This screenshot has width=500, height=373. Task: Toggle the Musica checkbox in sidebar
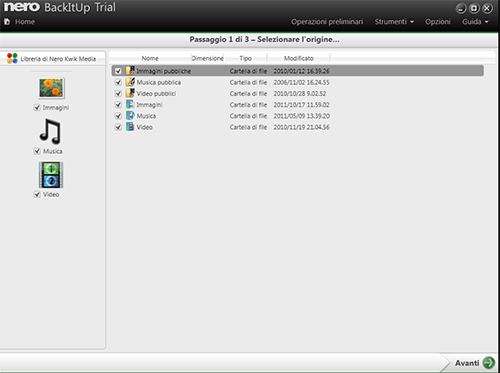[x=37, y=151]
